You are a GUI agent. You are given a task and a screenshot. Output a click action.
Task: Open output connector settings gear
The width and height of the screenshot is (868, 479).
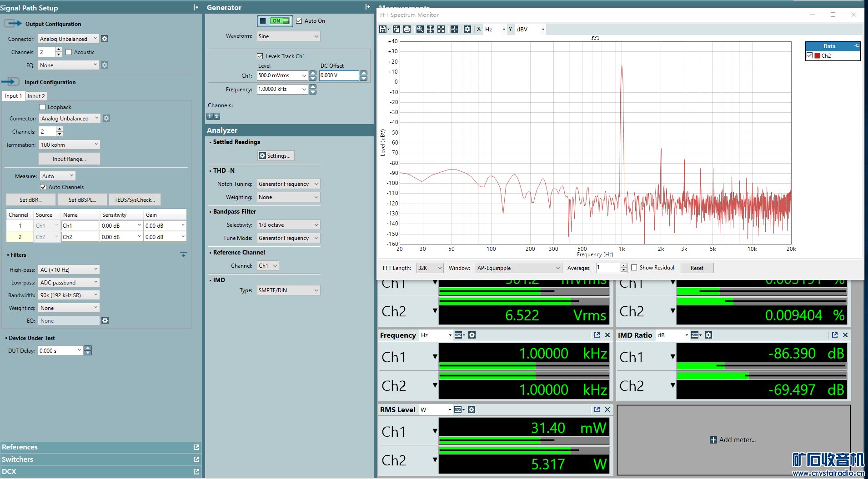(x=105, y=39)
